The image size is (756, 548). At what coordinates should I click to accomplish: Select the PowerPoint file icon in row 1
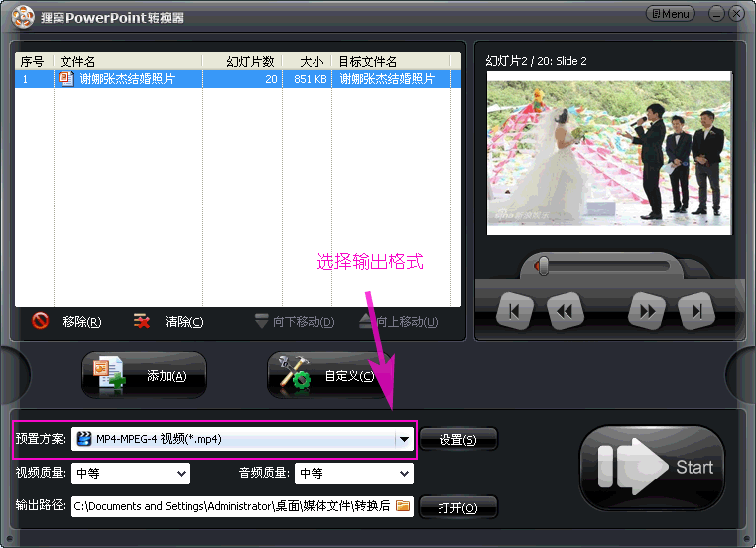(x=66, y=79)
